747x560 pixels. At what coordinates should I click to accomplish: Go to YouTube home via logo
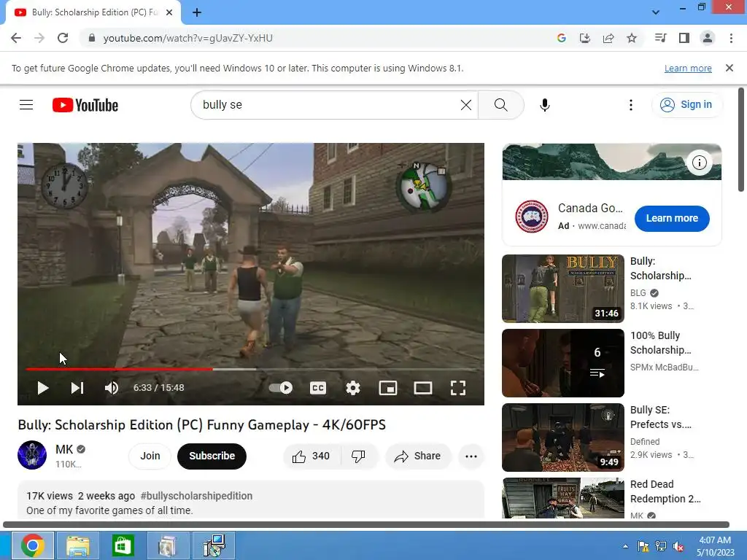[x=85, y=105]
